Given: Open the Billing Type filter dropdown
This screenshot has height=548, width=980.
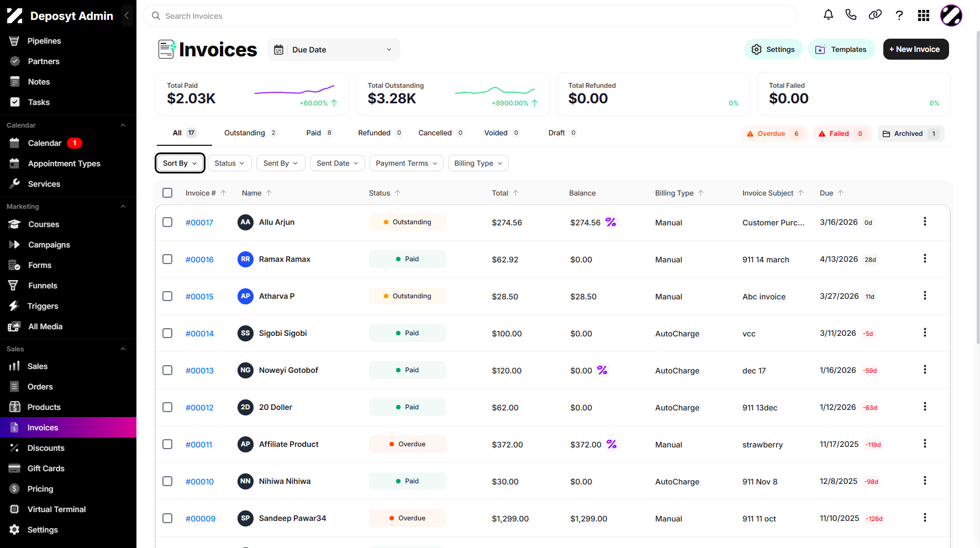Looking at the screenshot, I should 478,163.
